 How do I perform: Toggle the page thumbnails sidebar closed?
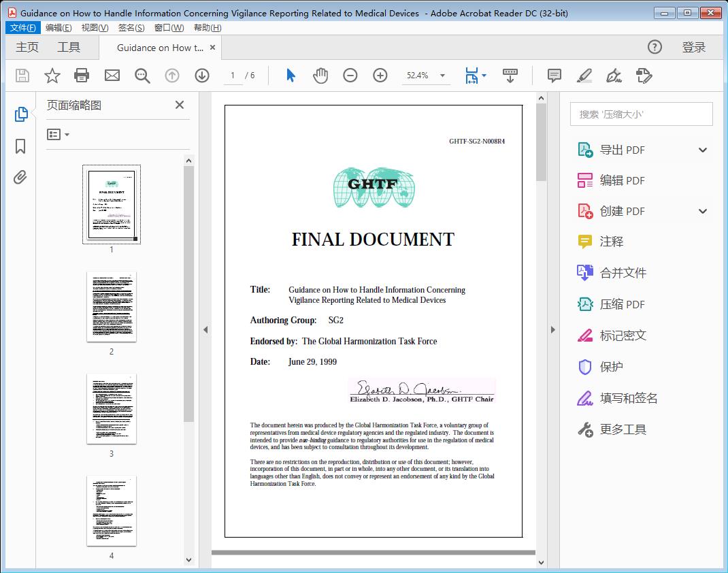[x=179, y=105]
